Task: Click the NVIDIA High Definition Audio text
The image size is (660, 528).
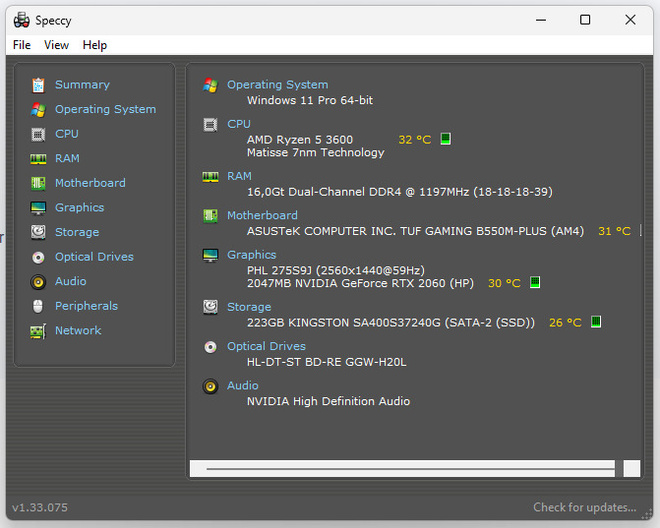Action: (328, 401)
